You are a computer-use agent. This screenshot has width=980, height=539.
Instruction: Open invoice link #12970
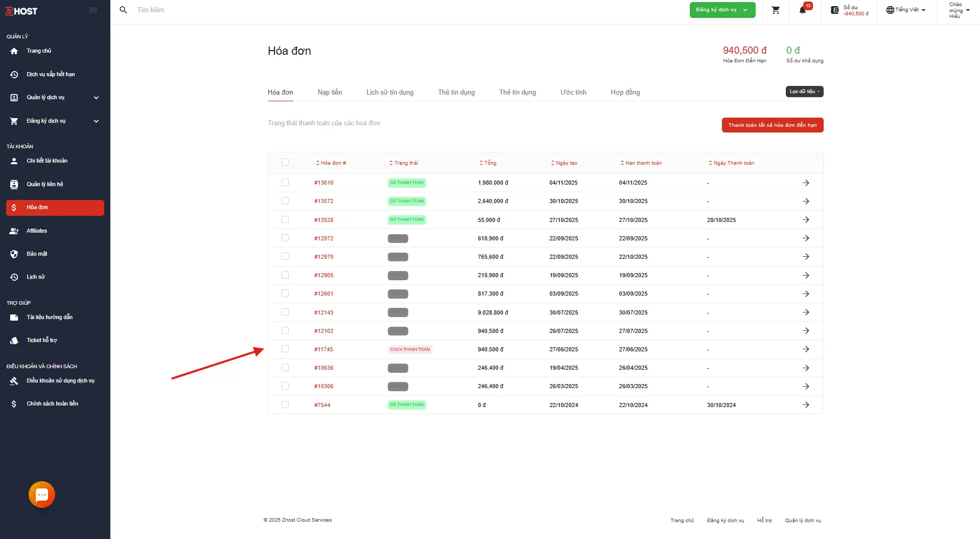tap(324, 257)
